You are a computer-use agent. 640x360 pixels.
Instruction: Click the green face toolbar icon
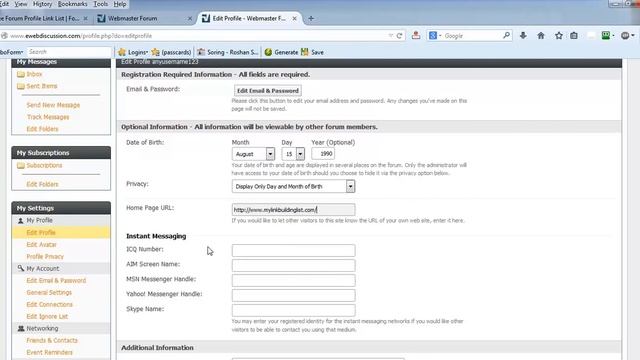click(606, 36)
